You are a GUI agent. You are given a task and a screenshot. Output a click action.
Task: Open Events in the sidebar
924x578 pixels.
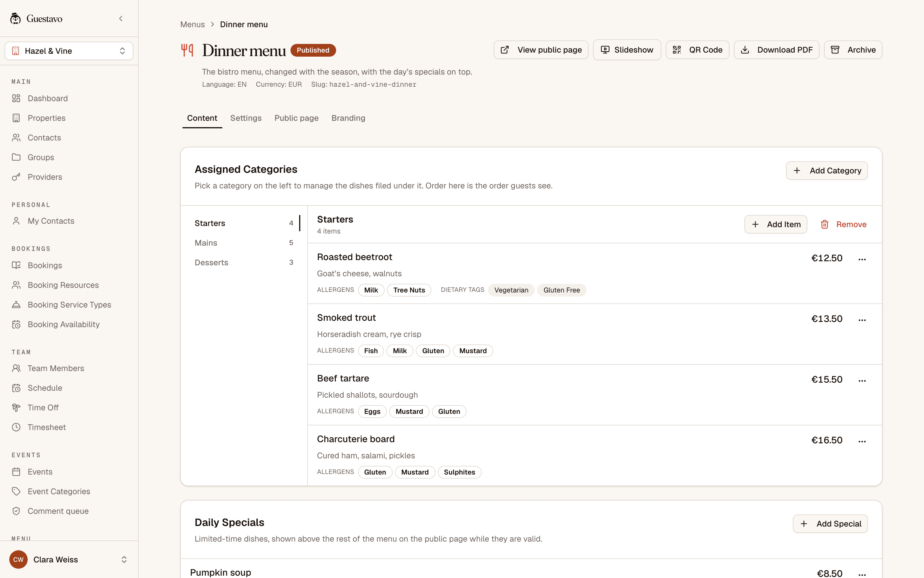tap(69, 472)
